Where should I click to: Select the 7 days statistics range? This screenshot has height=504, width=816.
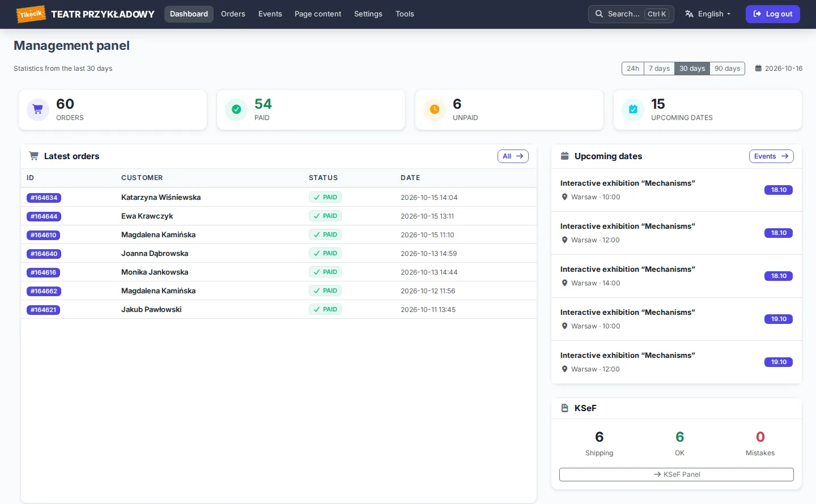tap(660, 69)
